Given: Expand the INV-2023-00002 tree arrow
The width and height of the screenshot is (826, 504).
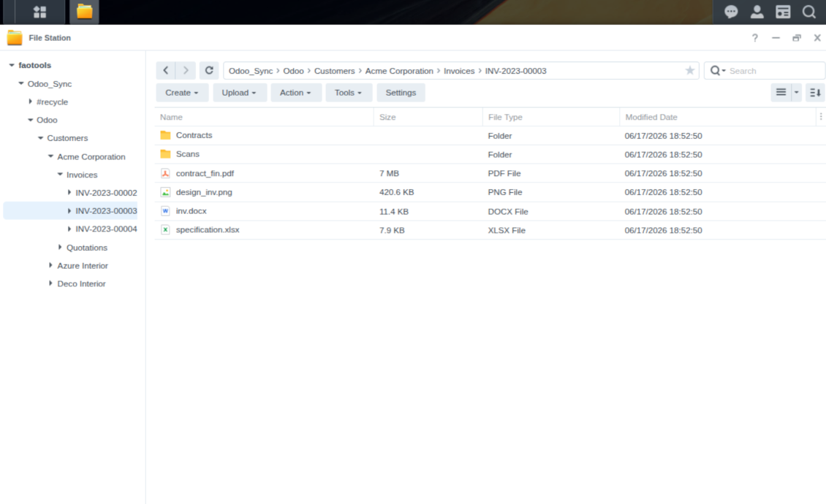Looking at the screenshot, I should pos(69,193).
